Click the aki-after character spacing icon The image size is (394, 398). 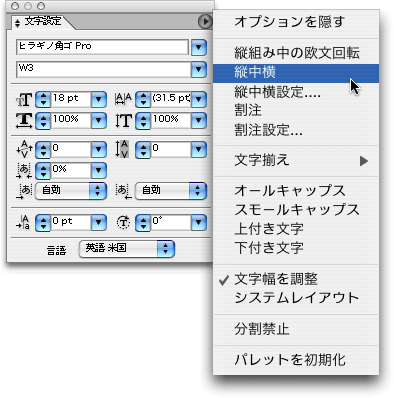pyautogui.click(x=123, y=191)
